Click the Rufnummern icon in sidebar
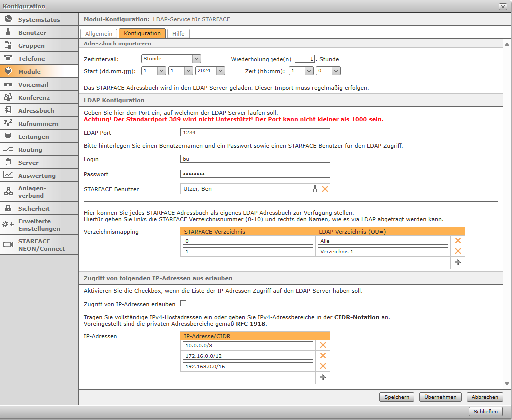 coord(8,123)
